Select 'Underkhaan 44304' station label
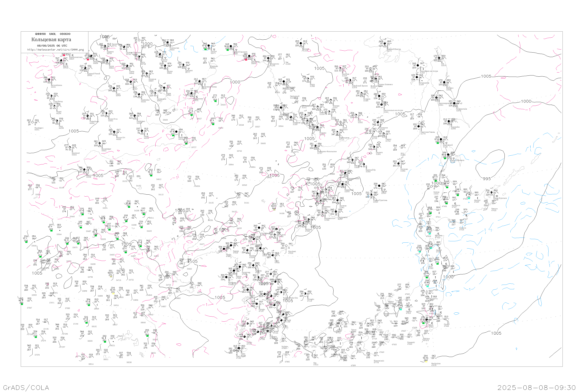The width and height of the screenshot is (588, 392). (x=94, y=122)
